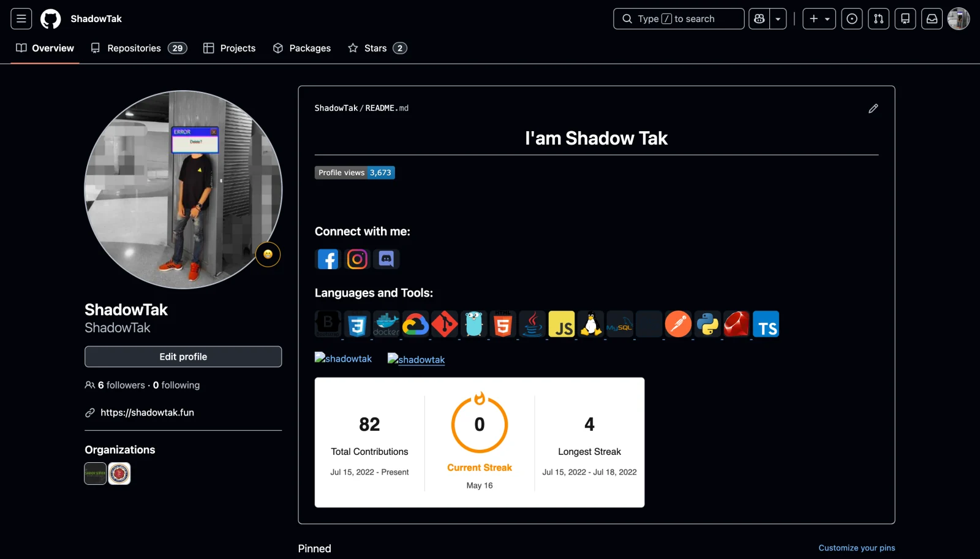The width and height of the screenshot is (980, 559).
Task: Click the Linux penguin icon
Action: tap(591, 324)
